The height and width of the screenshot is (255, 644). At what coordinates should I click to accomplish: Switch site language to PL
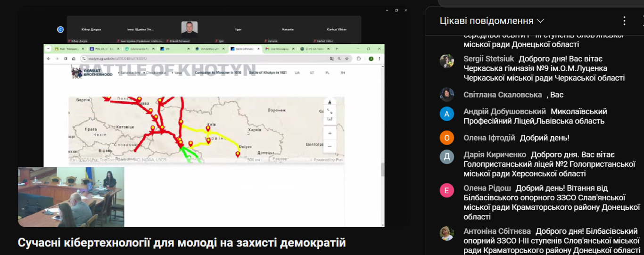(327, 73)
